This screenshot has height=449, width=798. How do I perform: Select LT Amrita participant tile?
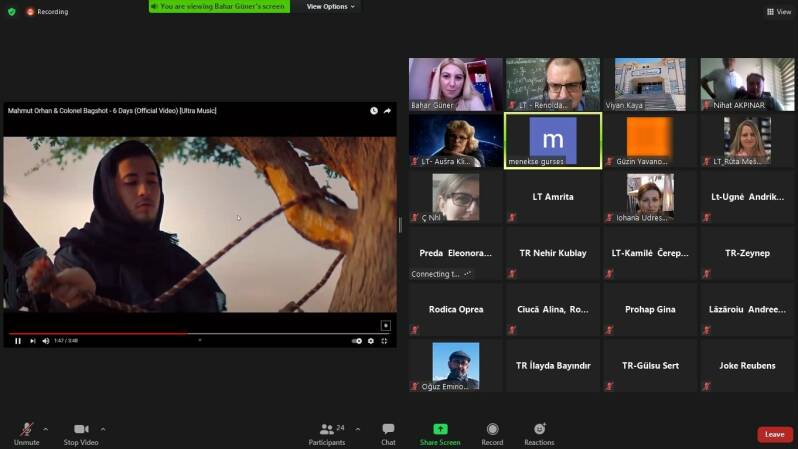pos(553,197)
